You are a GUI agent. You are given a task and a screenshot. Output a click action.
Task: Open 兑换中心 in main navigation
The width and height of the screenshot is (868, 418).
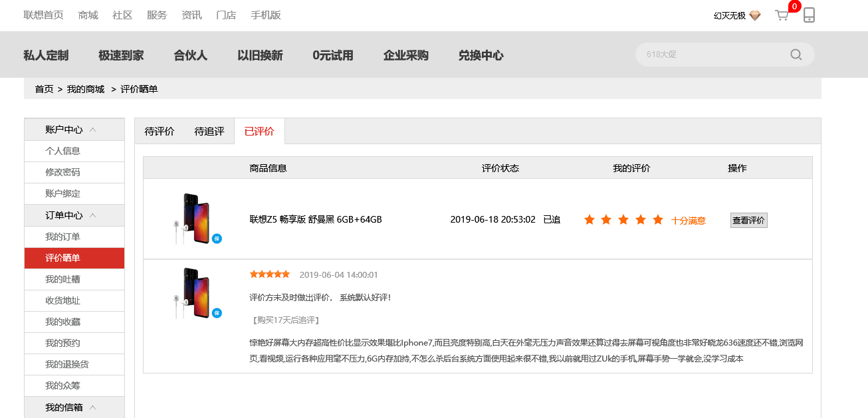click(x=481, y=56)
